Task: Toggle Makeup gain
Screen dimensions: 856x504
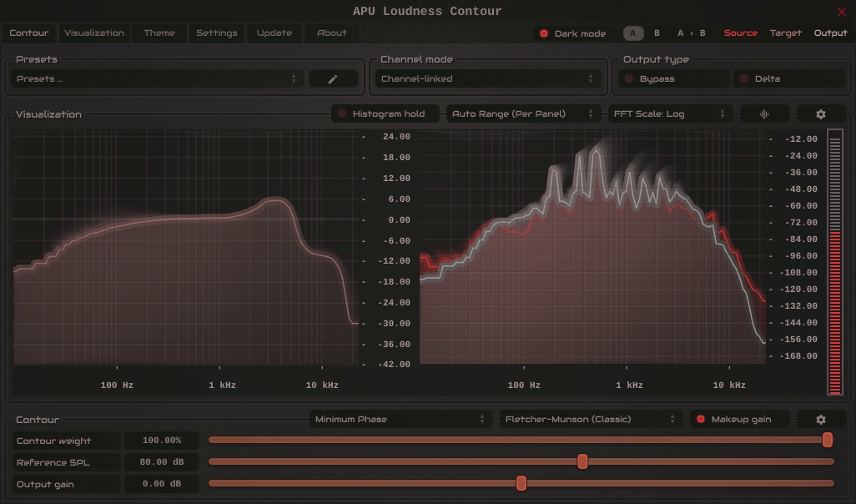Action: 740,419
